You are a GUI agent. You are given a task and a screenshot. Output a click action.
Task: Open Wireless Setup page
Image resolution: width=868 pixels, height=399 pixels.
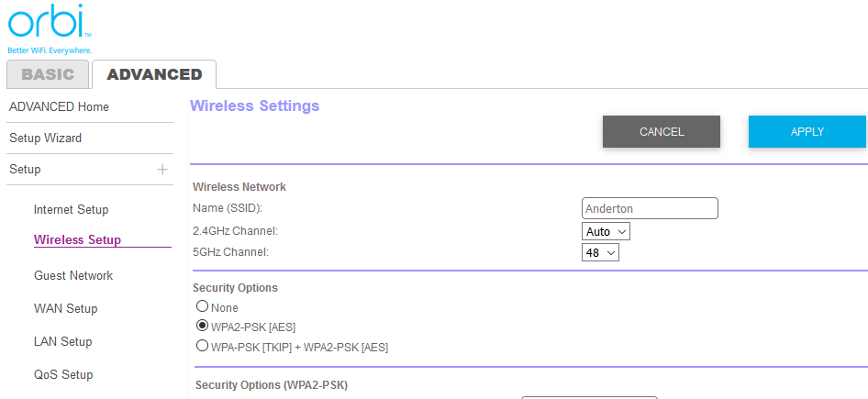(x=77, y=240)
